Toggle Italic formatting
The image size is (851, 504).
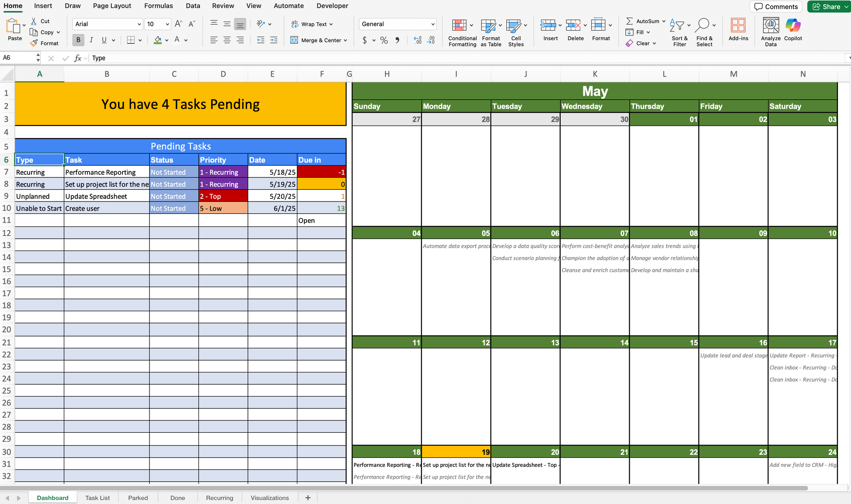coord(91,40)
